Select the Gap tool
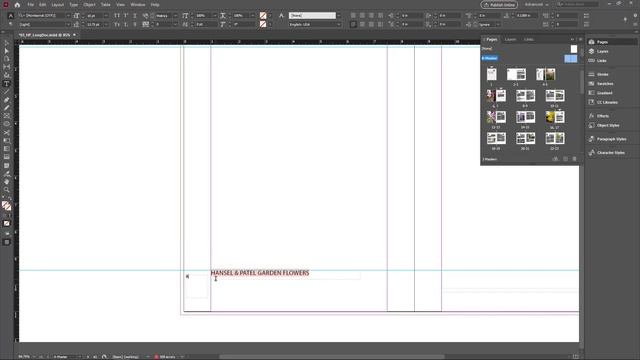 (7, 67)
